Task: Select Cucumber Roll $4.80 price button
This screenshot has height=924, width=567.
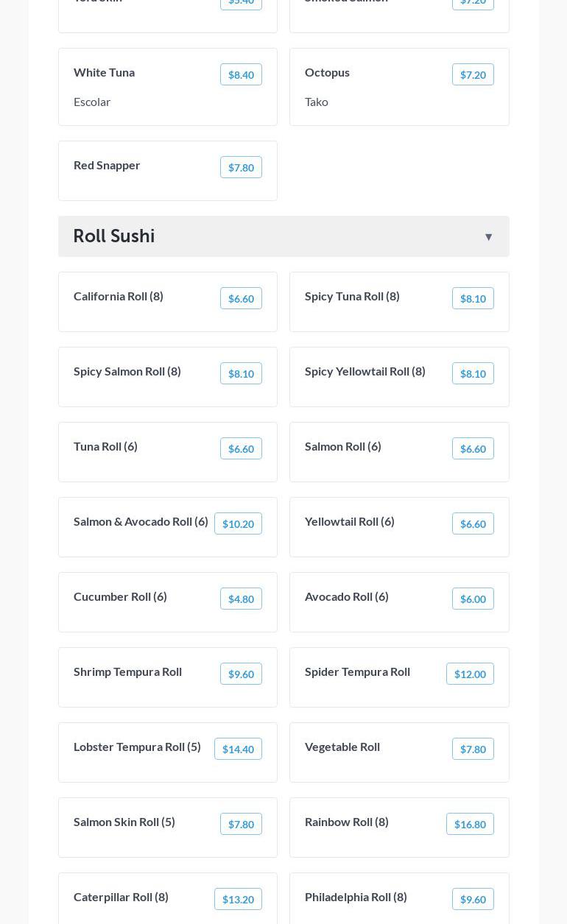Action: pos(241,599)
